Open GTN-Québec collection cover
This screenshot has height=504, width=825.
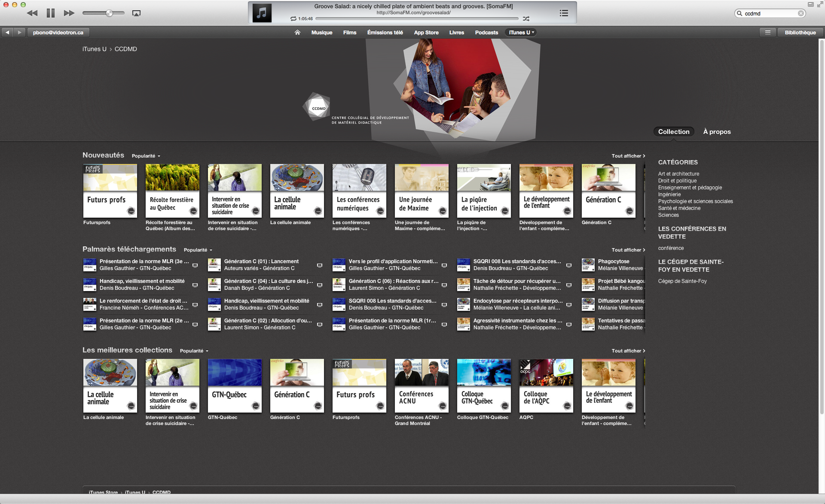235,386
